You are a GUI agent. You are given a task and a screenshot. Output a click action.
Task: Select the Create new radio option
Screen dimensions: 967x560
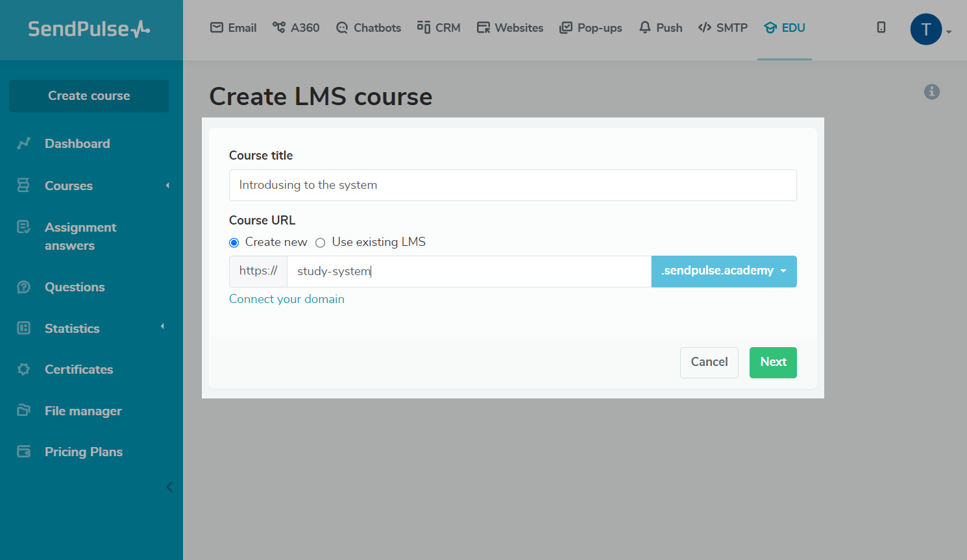pyautogui.click(x=234, y=243)
